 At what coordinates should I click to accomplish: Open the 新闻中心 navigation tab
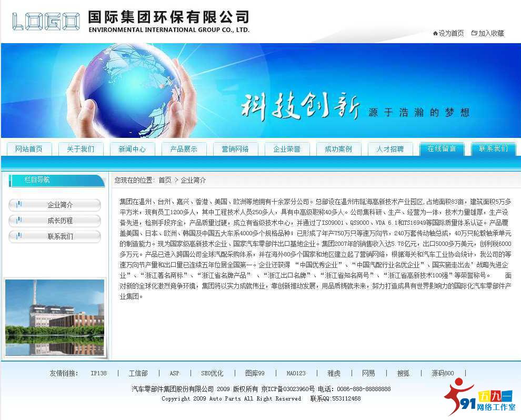click(x=132, y=149)
